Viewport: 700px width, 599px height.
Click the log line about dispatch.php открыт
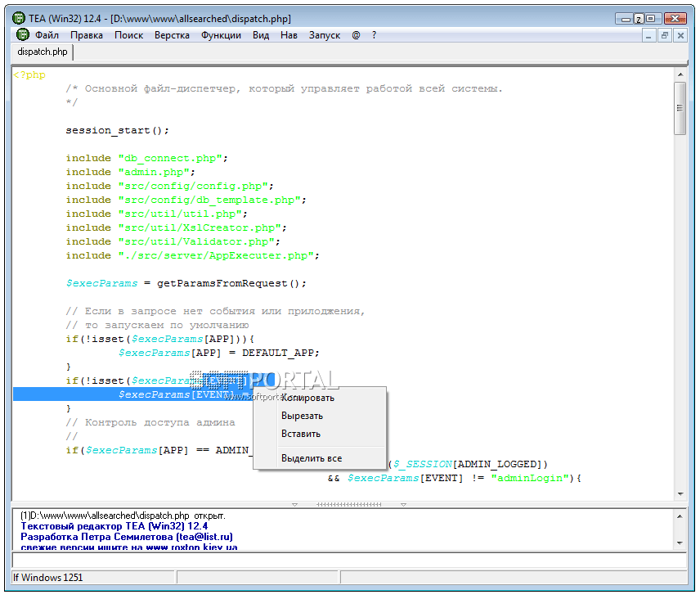(x=123, y=516)
